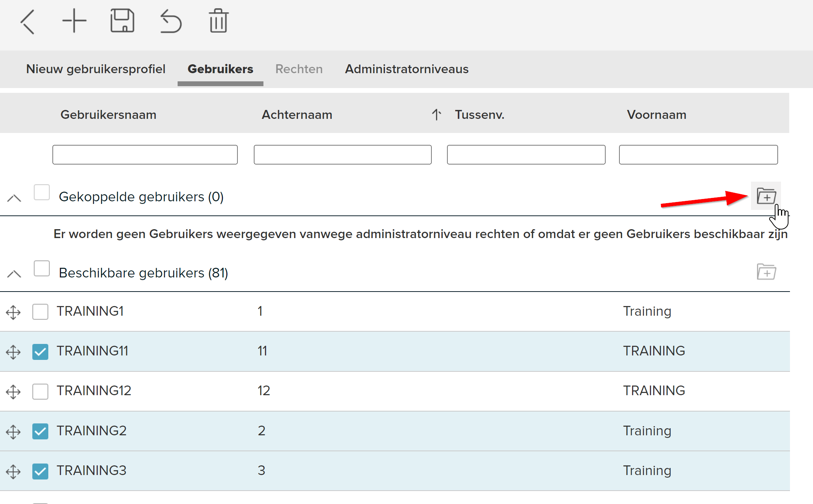Uncheck the TRAINING11 user checkbox
The width and height of the screenshot is (813, 504).
pos(40,351)
